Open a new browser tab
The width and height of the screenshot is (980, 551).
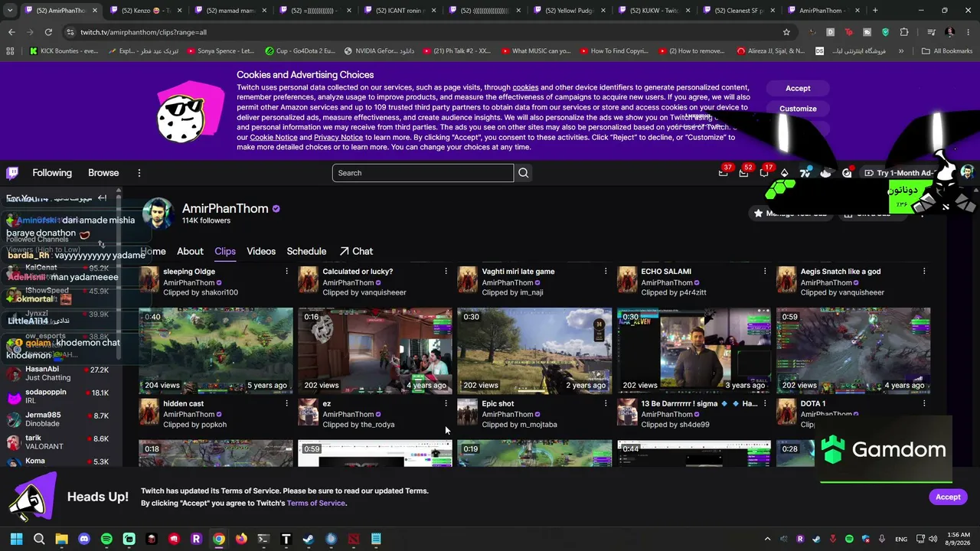[875, 11]
